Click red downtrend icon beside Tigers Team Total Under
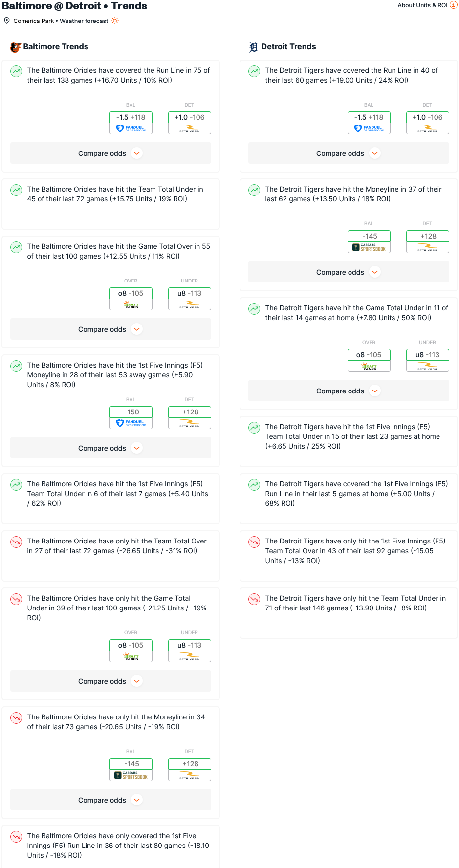 (x=254, y=599)
